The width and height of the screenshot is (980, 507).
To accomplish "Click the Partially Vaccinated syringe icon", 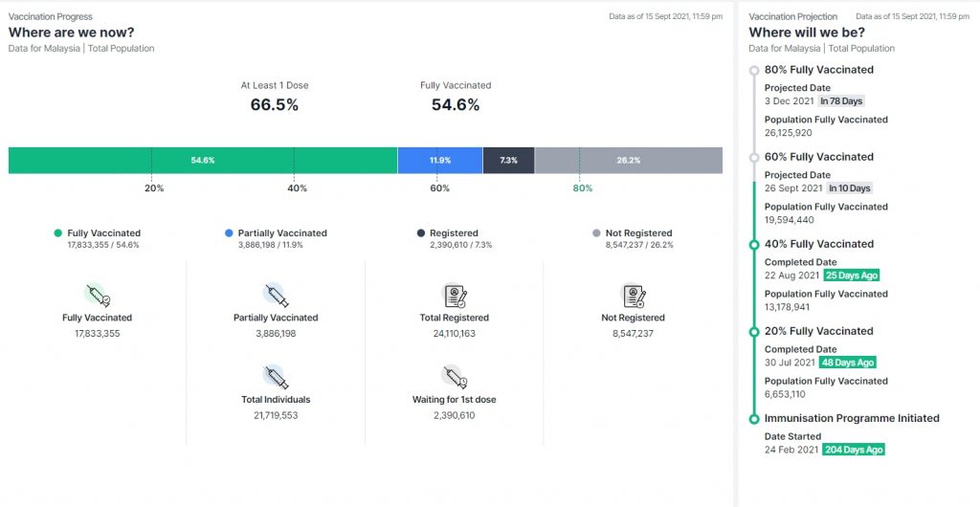I will [x=276, y=295].
